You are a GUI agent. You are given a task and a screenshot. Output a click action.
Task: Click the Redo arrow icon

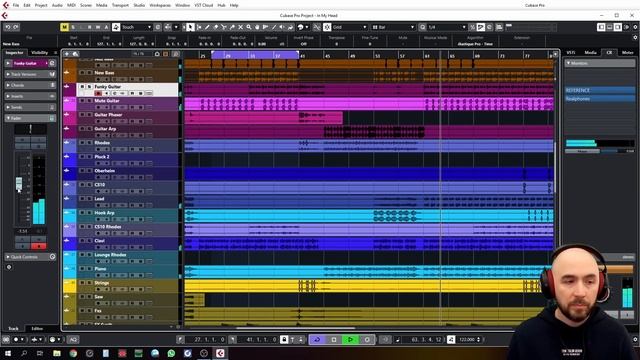[x=16, y=27]
